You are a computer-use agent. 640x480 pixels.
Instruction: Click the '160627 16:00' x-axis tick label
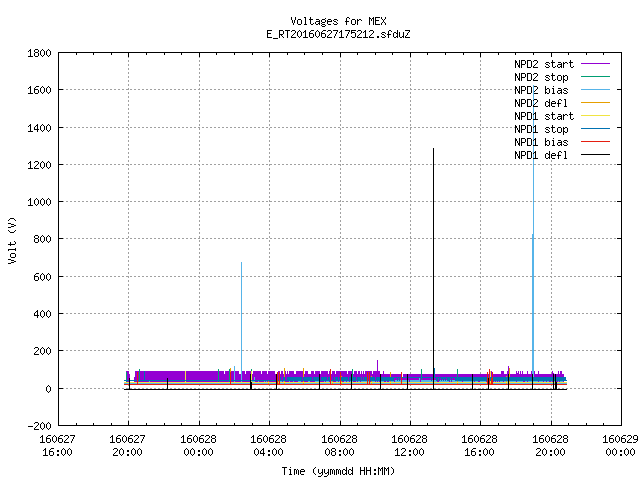click(58, 446)
